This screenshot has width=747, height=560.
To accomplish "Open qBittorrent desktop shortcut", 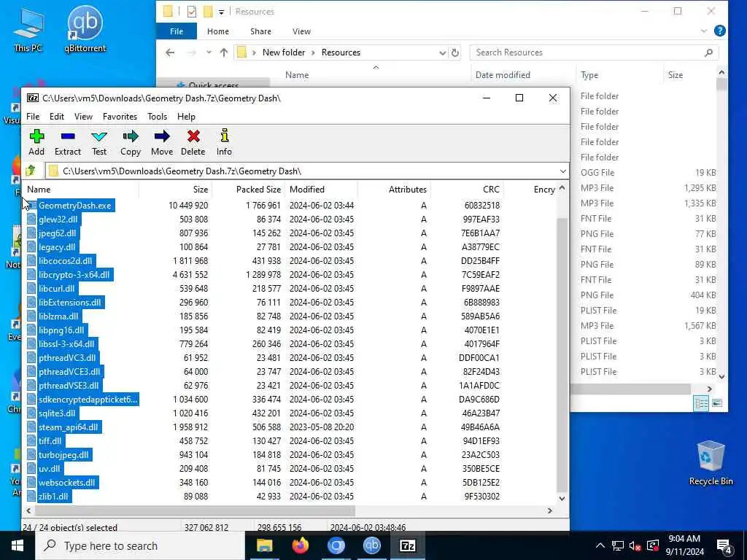I will [85, 29].
